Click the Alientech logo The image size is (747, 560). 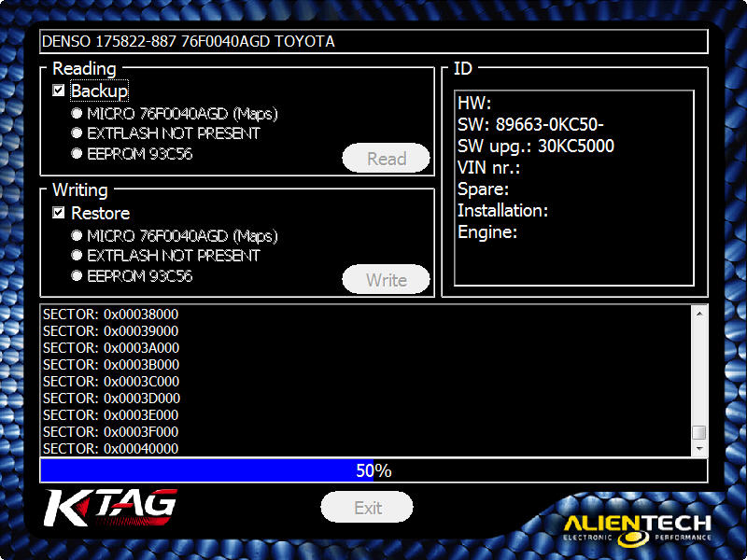pos(638,529)
